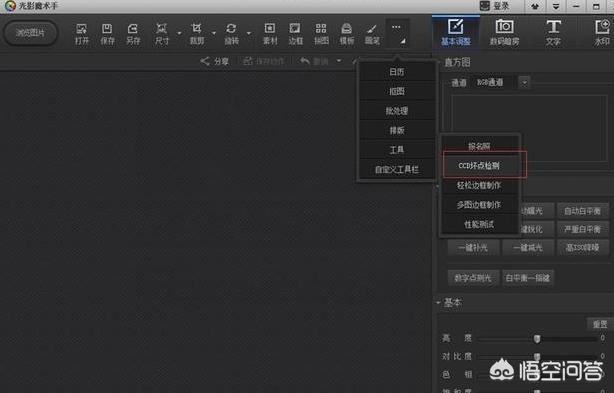Click the skin shirt icon in title bar
This screenshot has width=614, height=393.
tap(535, 6)
